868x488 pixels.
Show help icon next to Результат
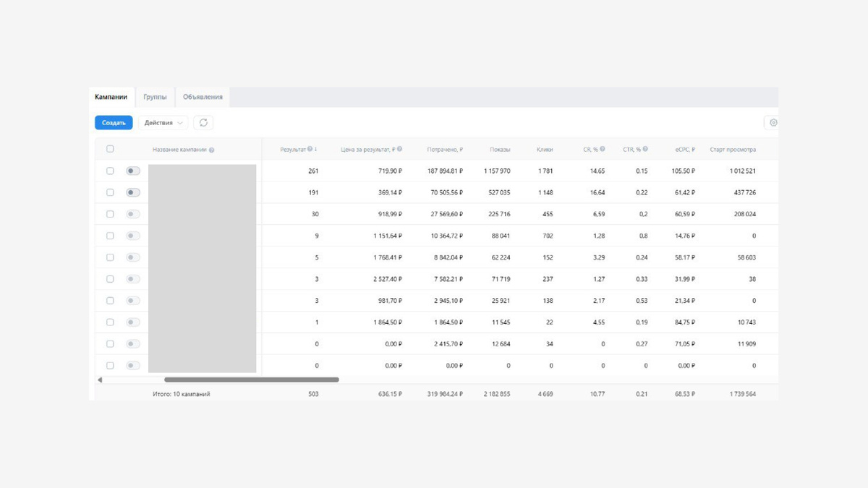tap(310, 149)
